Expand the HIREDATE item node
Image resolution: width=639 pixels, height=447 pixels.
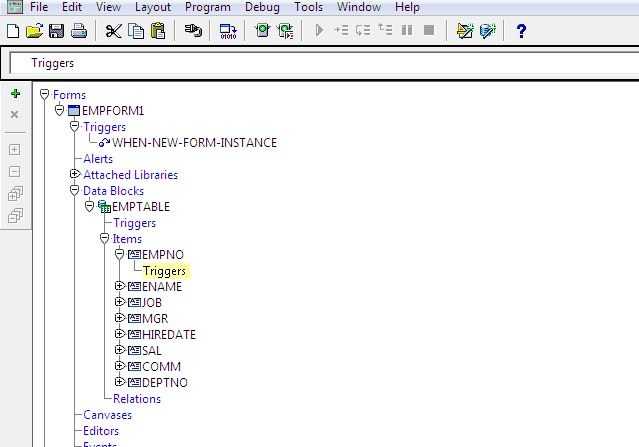pos(119,334)
